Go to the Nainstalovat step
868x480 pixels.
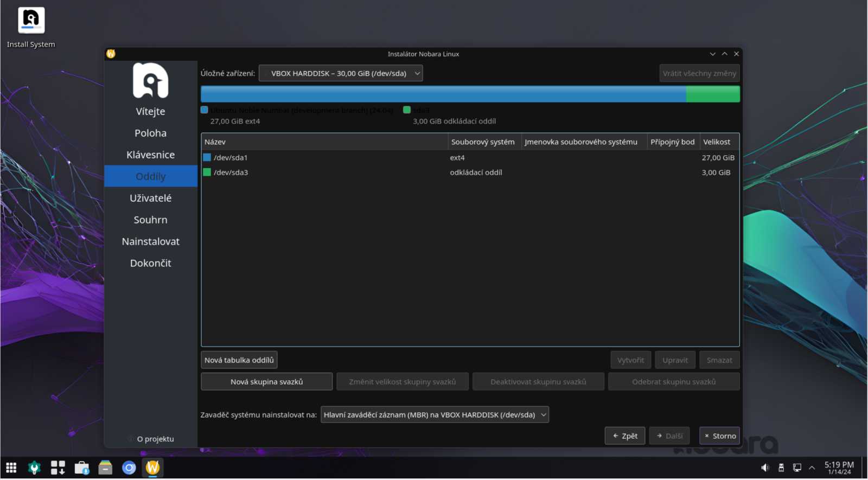pos(151,241)
